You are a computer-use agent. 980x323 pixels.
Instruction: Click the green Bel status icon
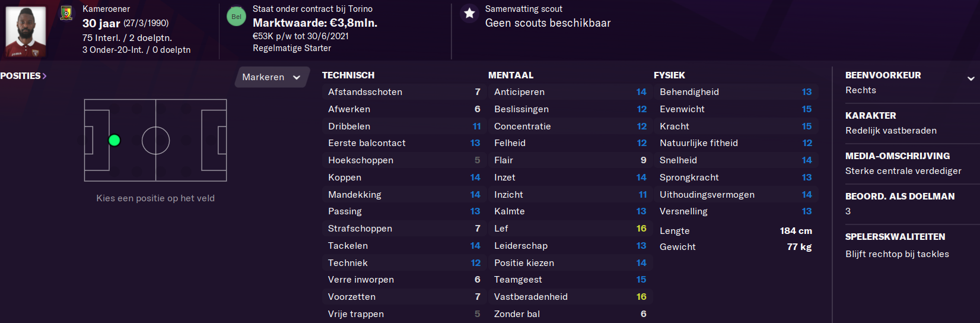236,17
